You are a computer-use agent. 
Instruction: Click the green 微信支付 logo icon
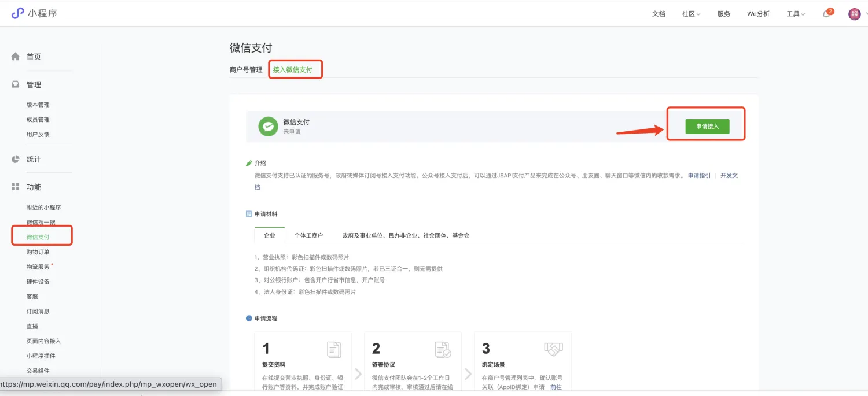coord(268,126)
